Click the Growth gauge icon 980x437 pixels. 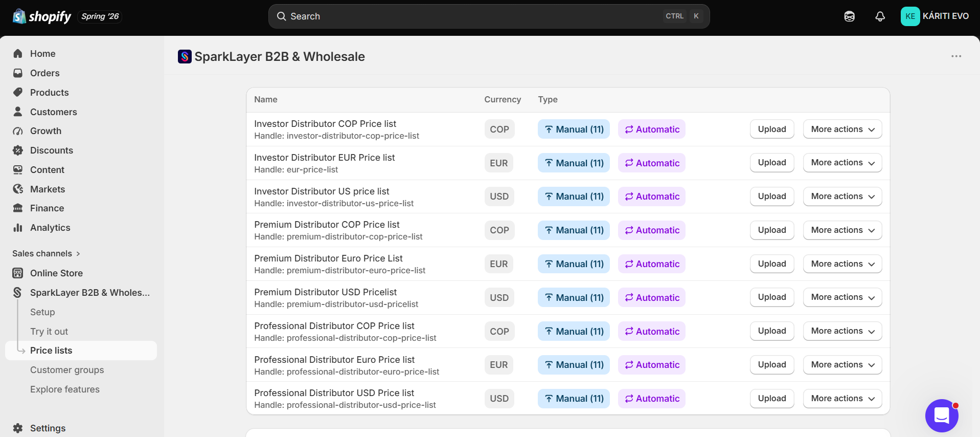pos(18,131)
